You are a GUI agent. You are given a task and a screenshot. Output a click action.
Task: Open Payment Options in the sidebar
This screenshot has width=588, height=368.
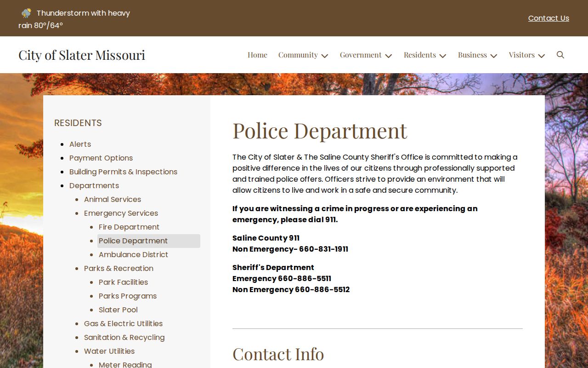(x=101, y=158)
